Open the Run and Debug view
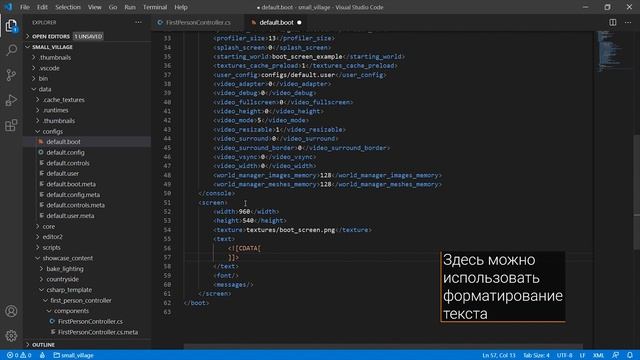The image size is (640, 360). [x=11, y=100]
